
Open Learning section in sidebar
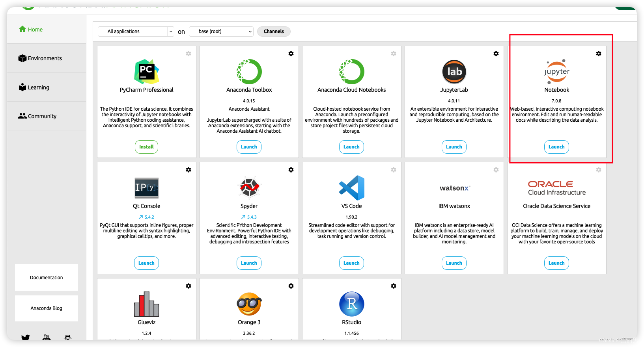point(34,87)
